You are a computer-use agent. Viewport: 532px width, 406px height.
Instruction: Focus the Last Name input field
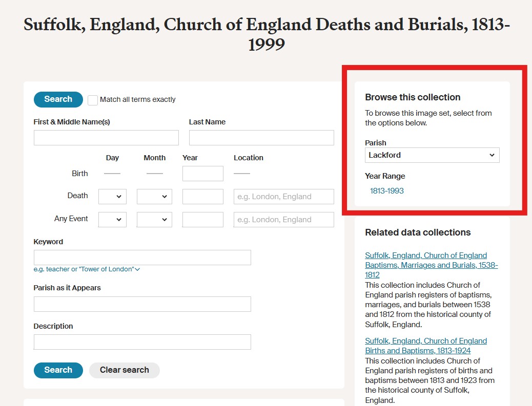261,138
